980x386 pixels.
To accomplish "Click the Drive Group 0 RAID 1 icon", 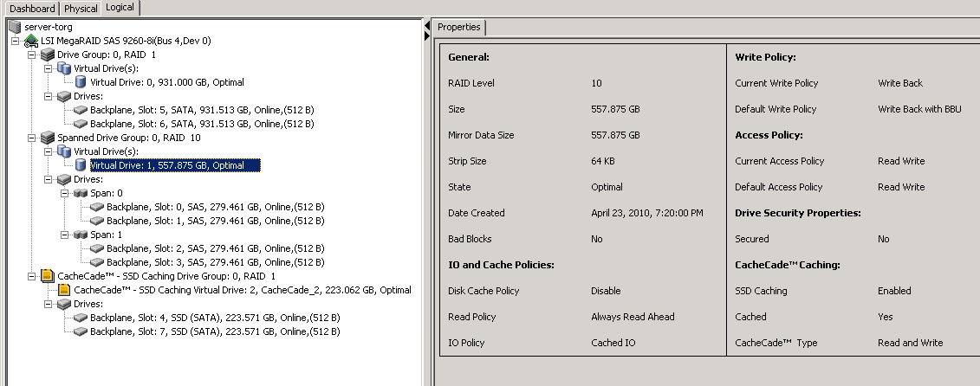I will (x=49, y=55).
